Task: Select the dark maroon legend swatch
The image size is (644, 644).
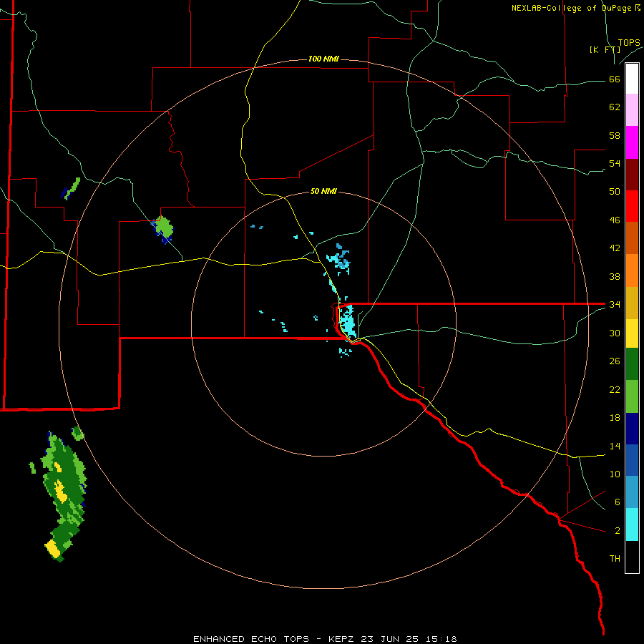Action: (x=632, y=175)
